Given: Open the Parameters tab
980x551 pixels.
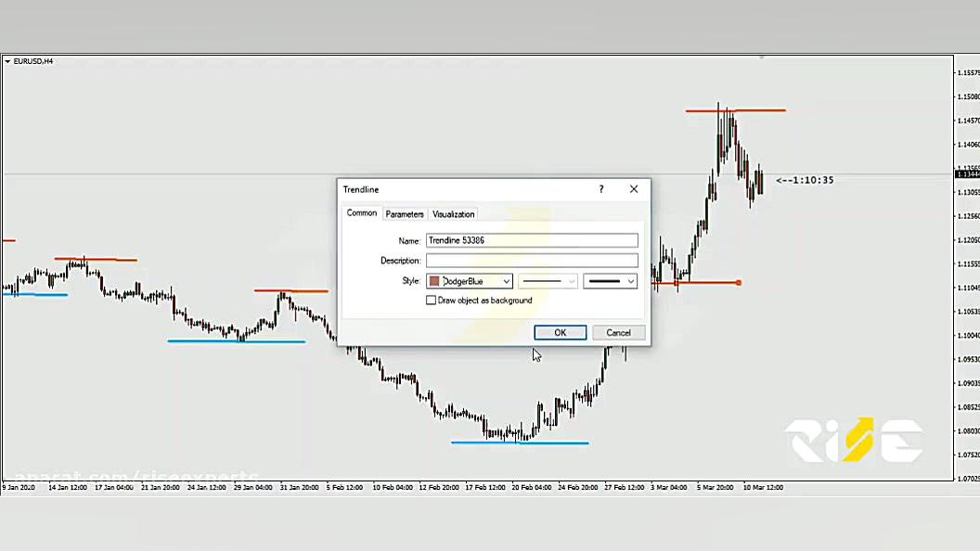Looking at the screenshot, I should tap(405, 214).
